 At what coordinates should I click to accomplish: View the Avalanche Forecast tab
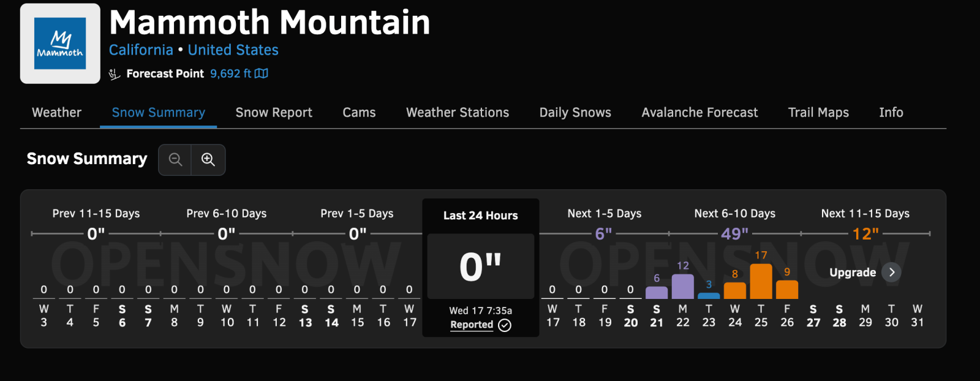(x=699, y=113)
